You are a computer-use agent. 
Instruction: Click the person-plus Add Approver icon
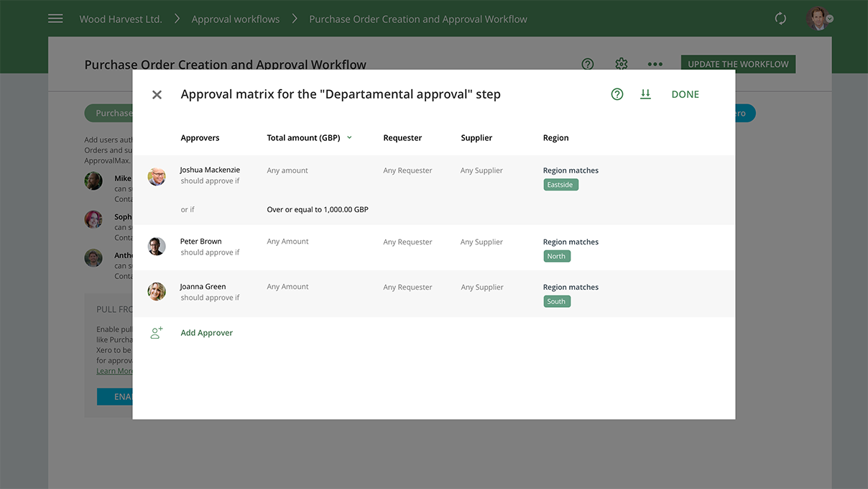(x=157, y=332)
